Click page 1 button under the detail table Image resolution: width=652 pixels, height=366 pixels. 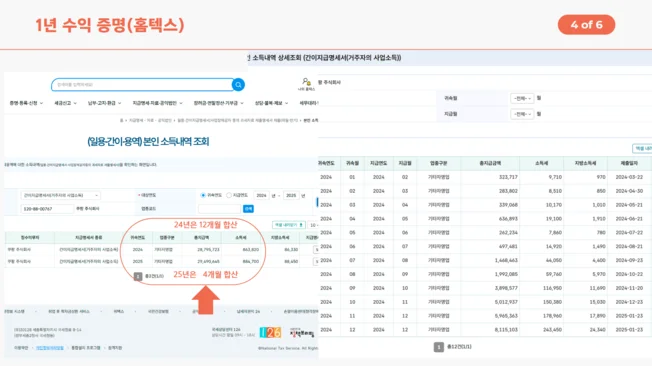pyautogui.click(x=438, y=347)
